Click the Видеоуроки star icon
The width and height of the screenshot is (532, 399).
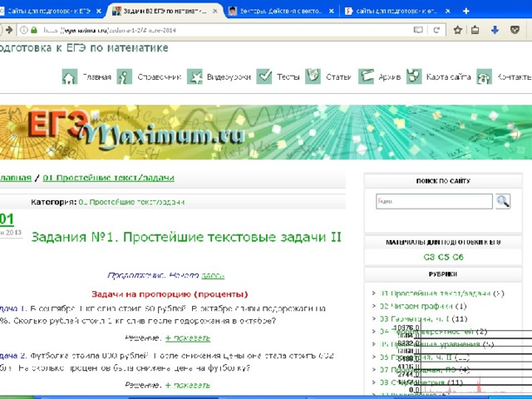(x=195, y=77)
